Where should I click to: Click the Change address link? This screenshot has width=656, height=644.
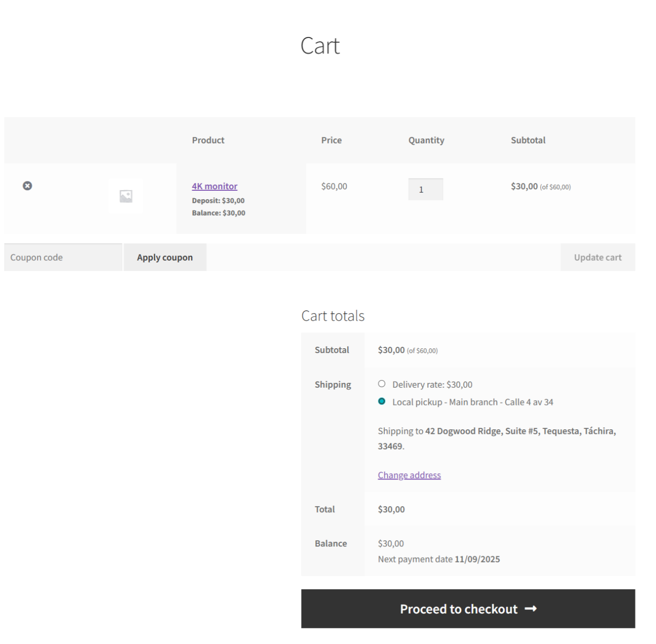[x=409, y=475]
